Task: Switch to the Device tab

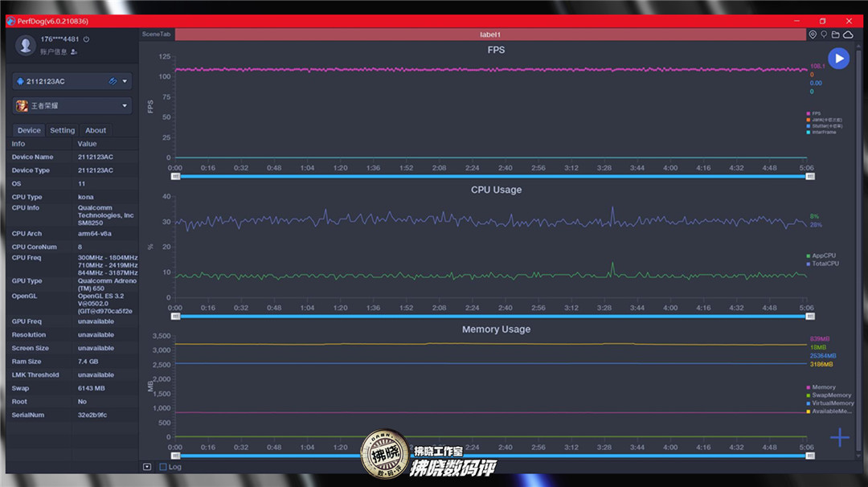Action: coord(29,130)
